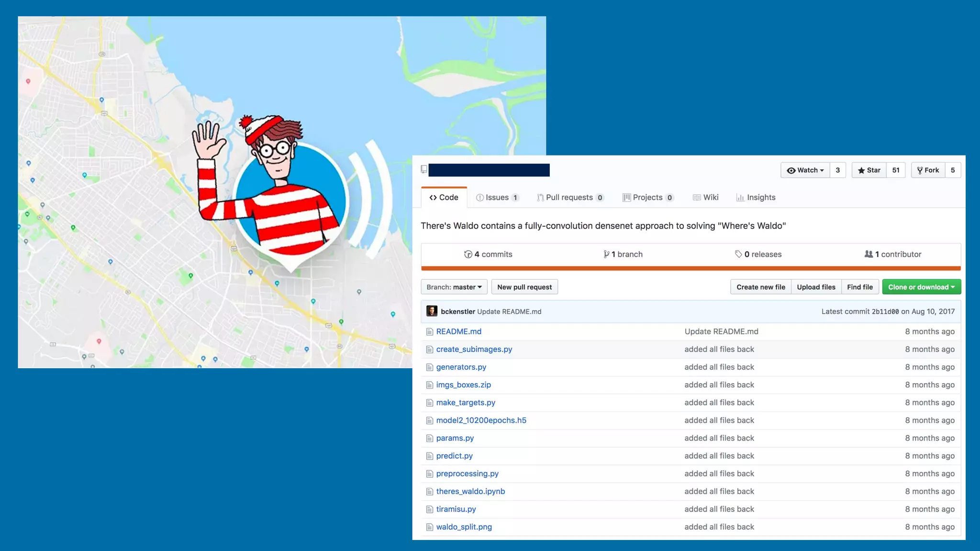
Task: Click the file icon beside waldo_split.png
Action: [x=429, y=527]
